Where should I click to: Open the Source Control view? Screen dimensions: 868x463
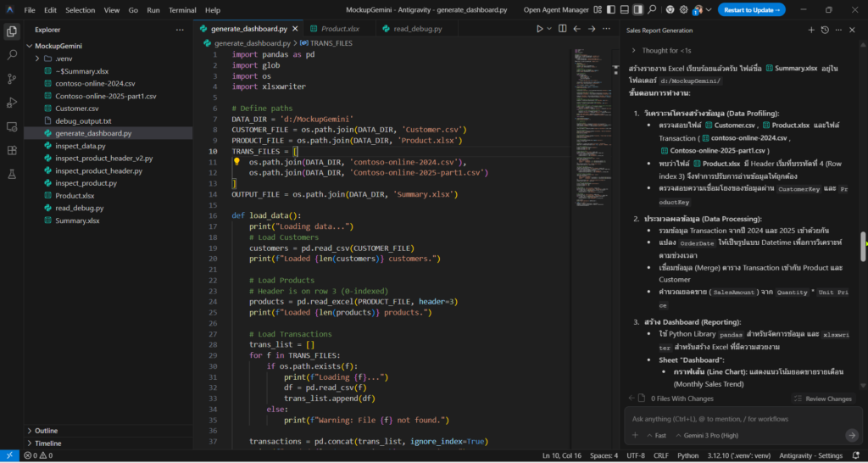(12, 78)
